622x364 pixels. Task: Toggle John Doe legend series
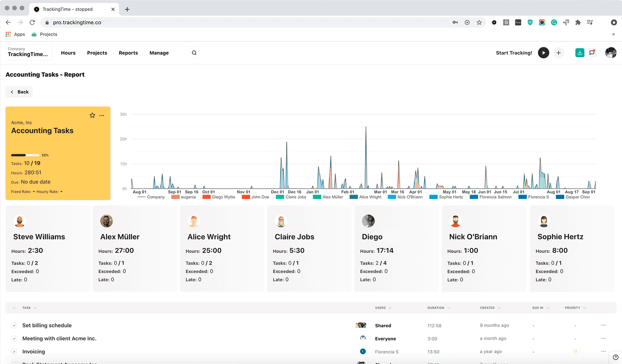click(256, 197)
